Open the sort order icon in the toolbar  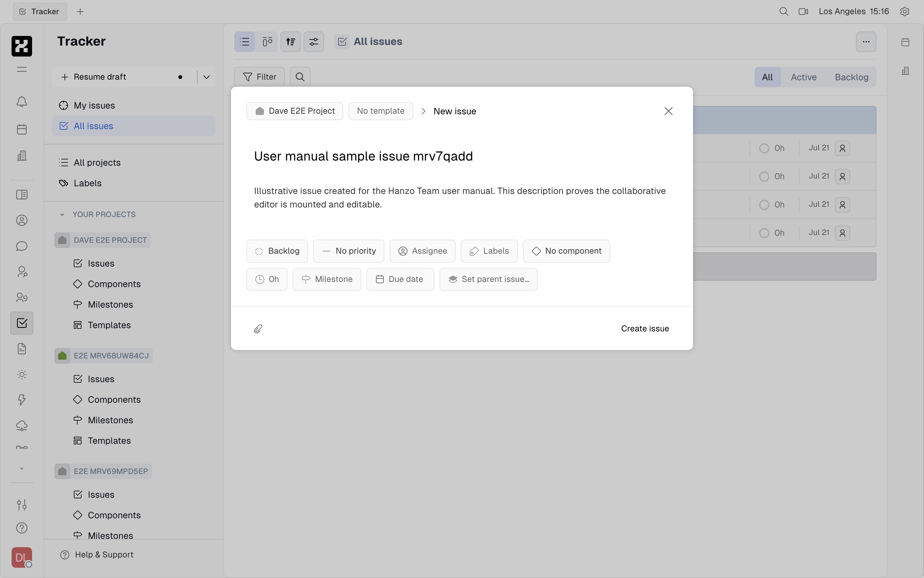(291, 42)
